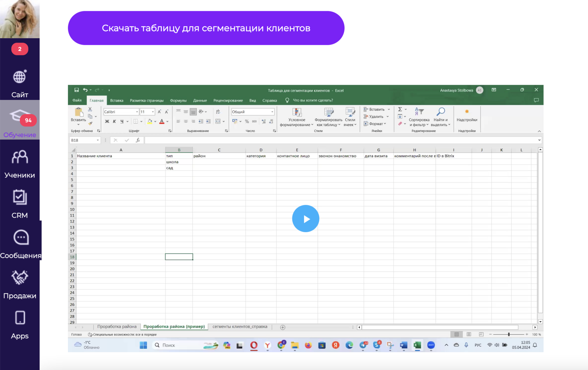Click the Save icon in Excel title bar
Viewport: 588px width, 370px height.
coord(76,90)
